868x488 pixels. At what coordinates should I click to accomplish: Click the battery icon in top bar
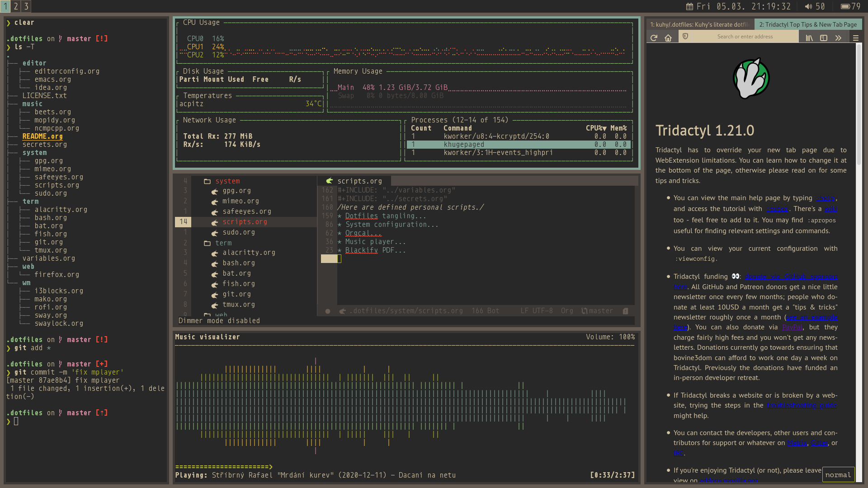coord(845,6)
